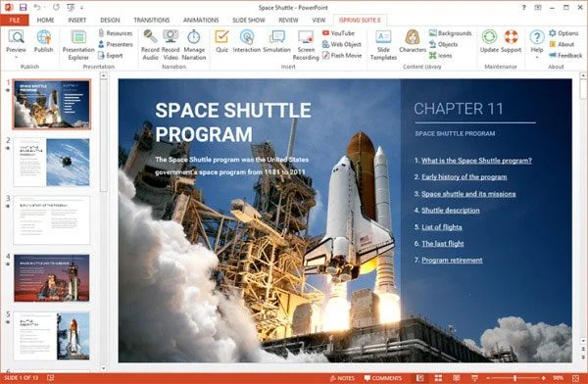Open the File menu

pos(15,20)
